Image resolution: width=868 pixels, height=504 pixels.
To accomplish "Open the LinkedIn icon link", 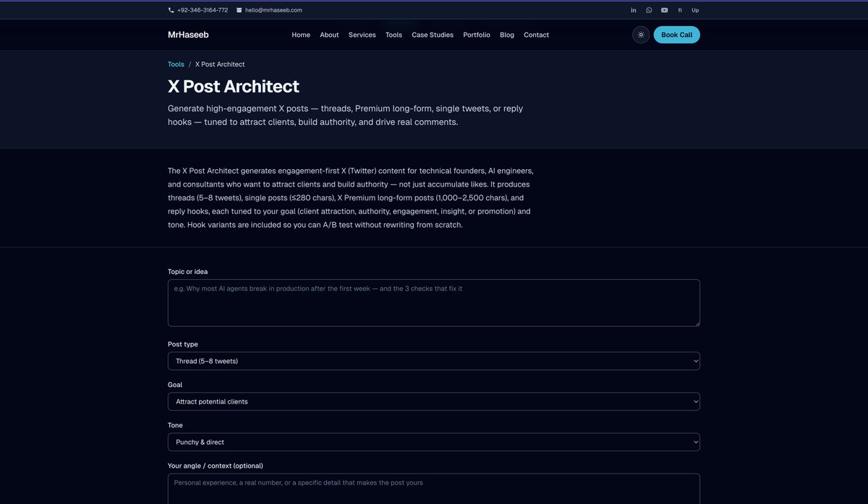I will [634, 10].
